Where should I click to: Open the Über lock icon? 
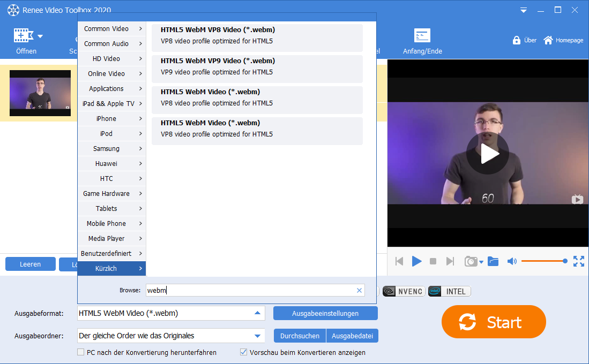coord(517,40)
